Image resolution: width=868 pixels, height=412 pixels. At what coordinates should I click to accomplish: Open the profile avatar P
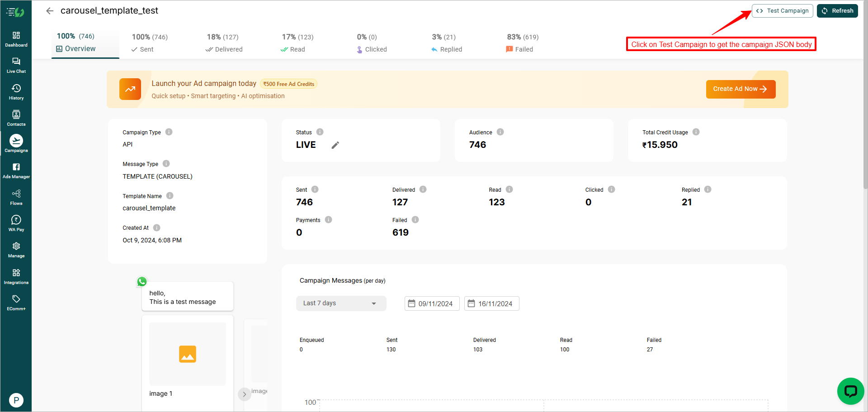point(16,400)
